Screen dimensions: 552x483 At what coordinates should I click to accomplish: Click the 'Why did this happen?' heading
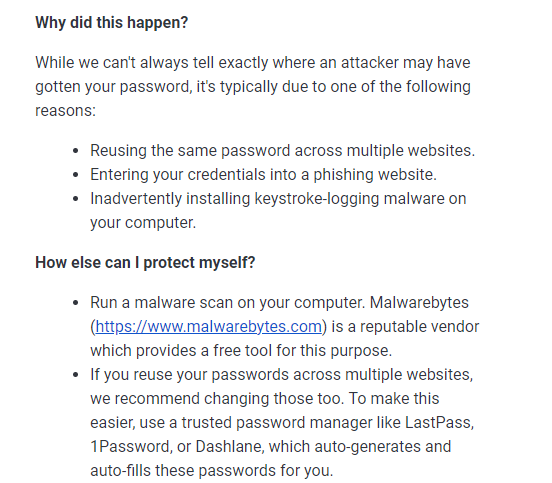pos(112,23)
